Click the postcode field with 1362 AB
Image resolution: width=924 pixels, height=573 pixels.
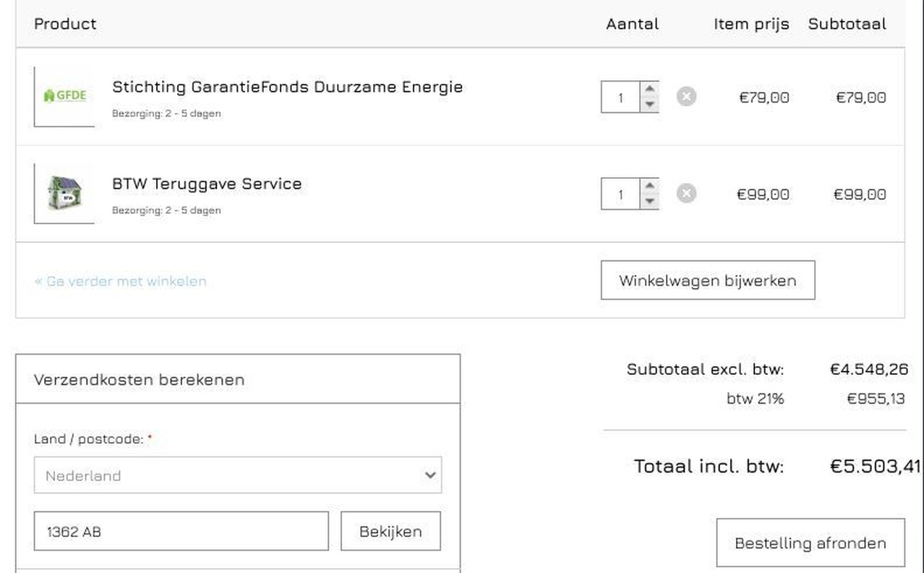(x=181, y=532)
